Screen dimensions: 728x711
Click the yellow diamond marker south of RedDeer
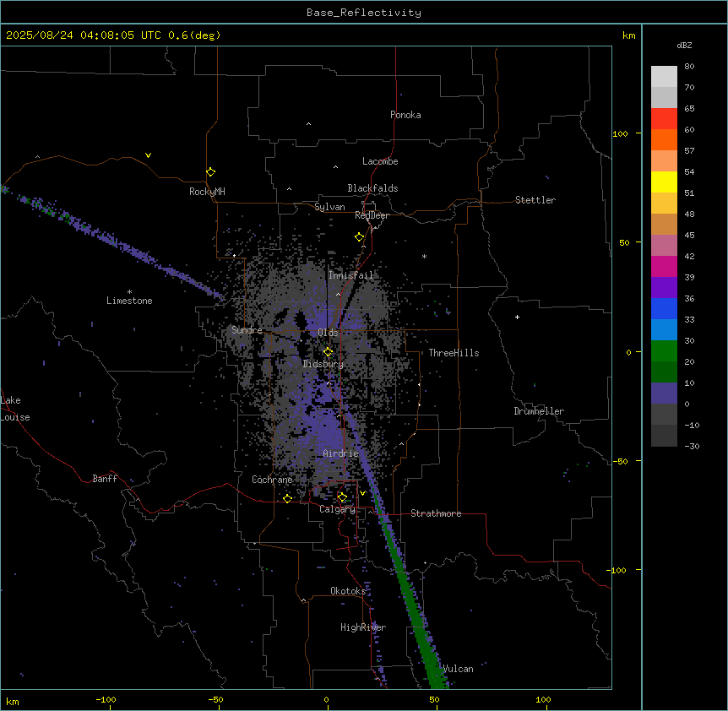pyautogui.click(x=360, y=237)
